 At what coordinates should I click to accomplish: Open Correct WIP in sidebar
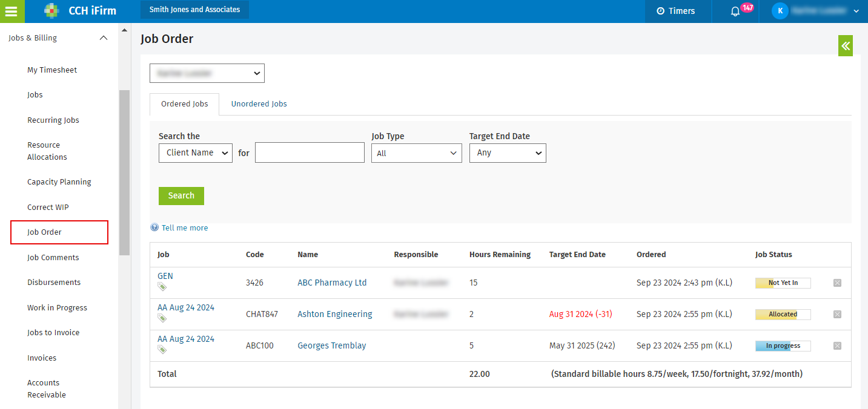click(x=48, y=208)
